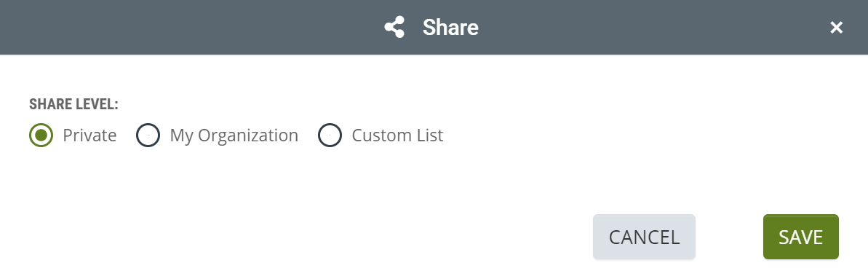The image size is (868, 279).
Task: Close the Share dialog with the X
Action: point(836,28)
